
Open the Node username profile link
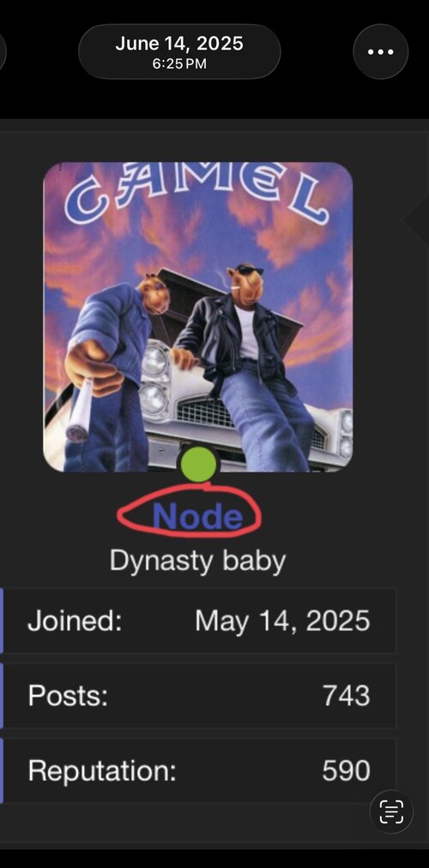click(x=197, y=516)
